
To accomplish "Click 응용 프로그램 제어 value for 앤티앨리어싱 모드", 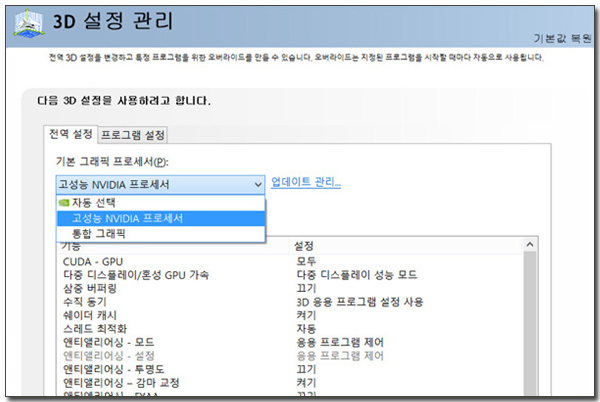I will point(340,342).
